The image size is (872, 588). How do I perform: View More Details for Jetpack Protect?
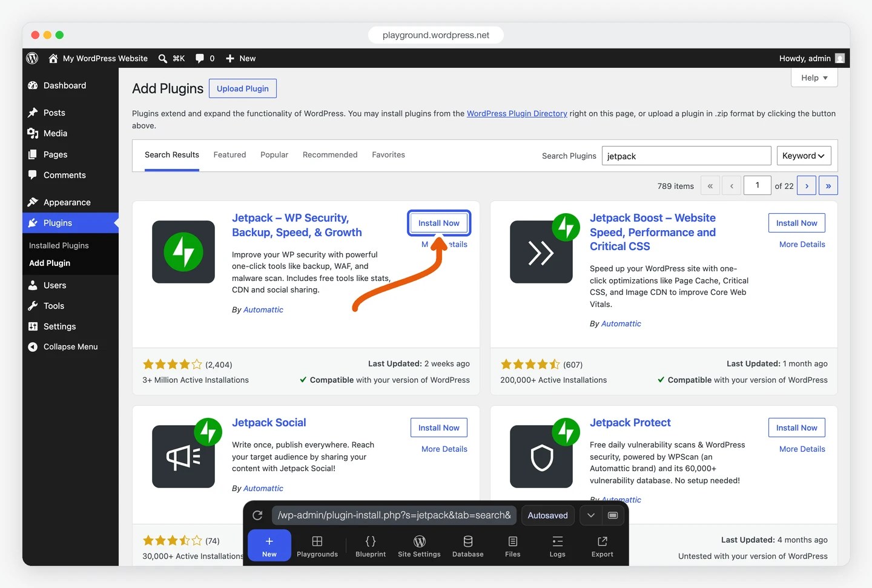[x=802, y=449]
